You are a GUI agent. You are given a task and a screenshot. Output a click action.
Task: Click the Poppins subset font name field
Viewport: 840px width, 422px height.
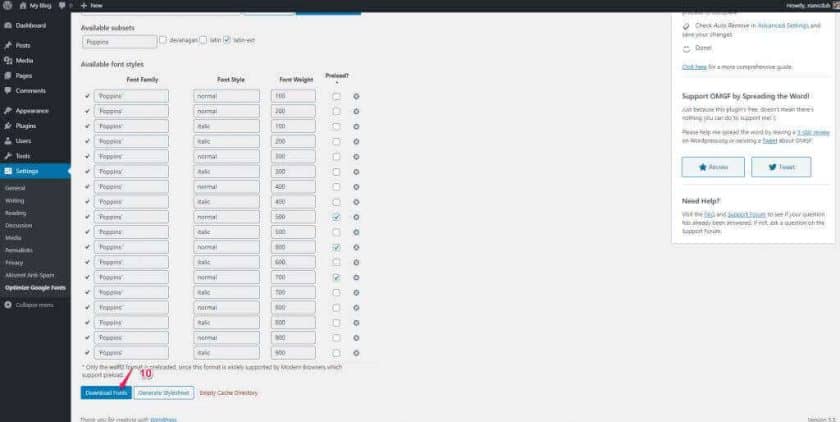click(119, 42)
